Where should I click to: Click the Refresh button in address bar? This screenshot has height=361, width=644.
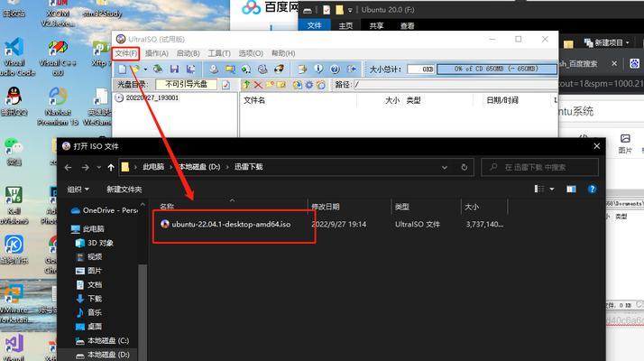coord(465,167)
